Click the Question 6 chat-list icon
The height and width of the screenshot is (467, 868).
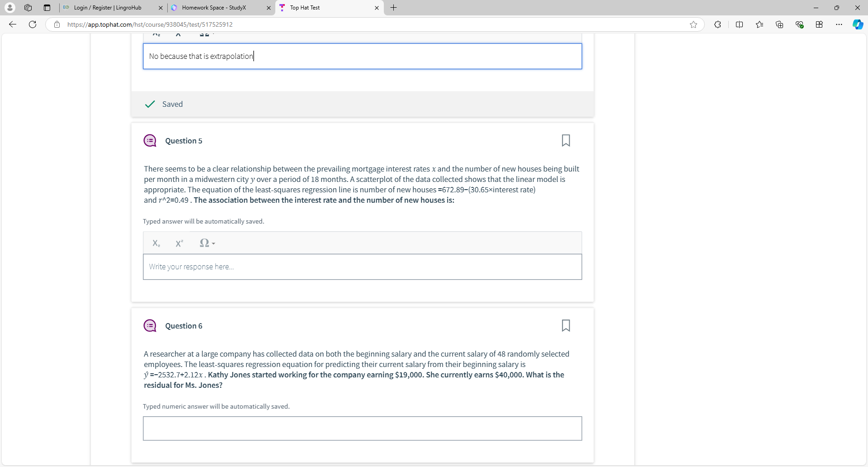(x=150, y=326)
